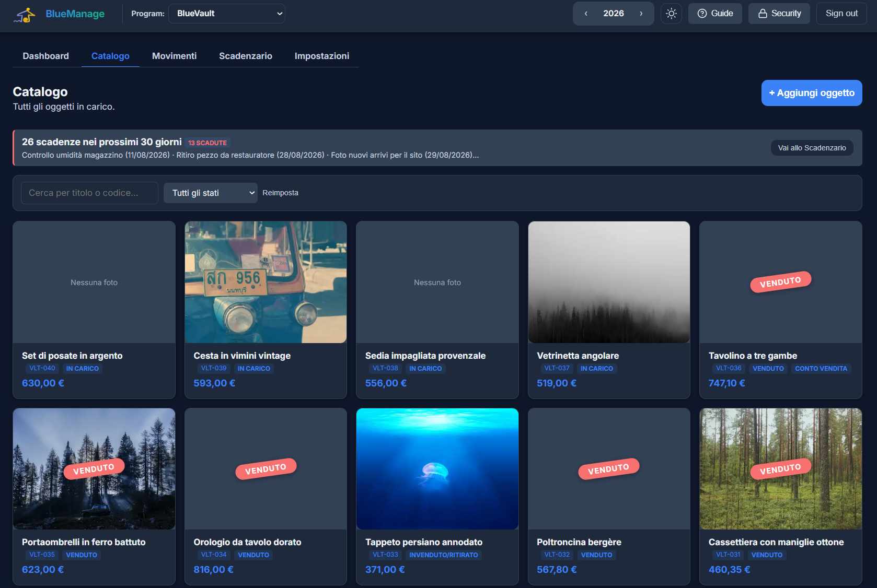Screen dimensions: 877x588
Task: Click the 13 SCADUTE badge
Action: (207, 143)
